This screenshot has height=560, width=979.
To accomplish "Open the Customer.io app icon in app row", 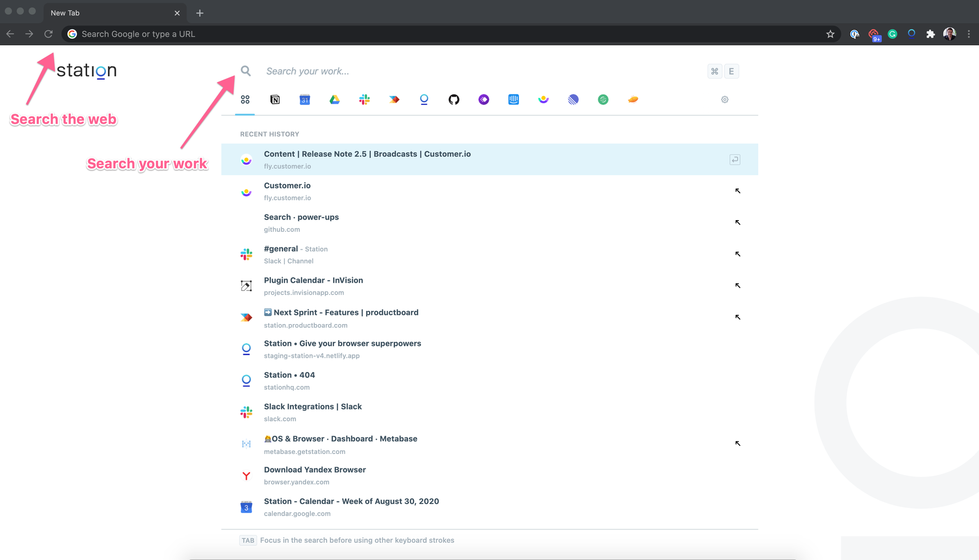I will tap(544, 99).
